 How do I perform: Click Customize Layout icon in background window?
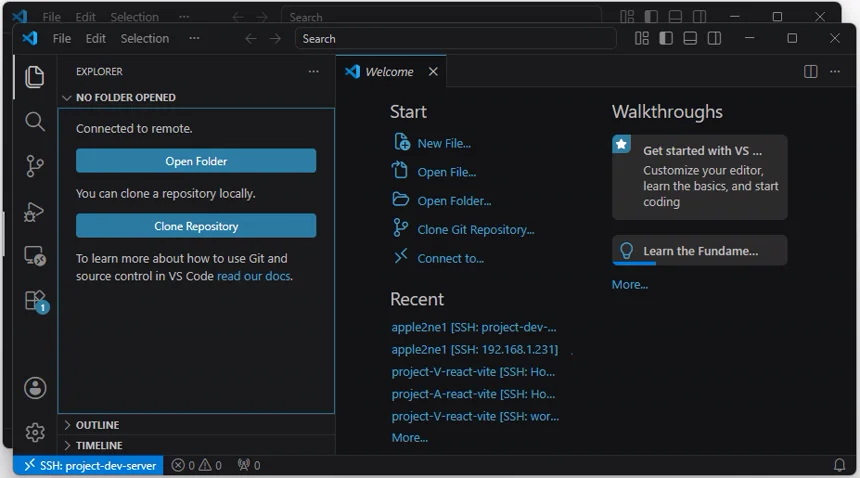click(627, 16)
